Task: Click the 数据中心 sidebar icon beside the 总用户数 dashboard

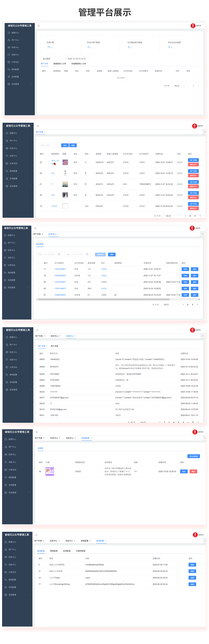Action: [9, 33]
